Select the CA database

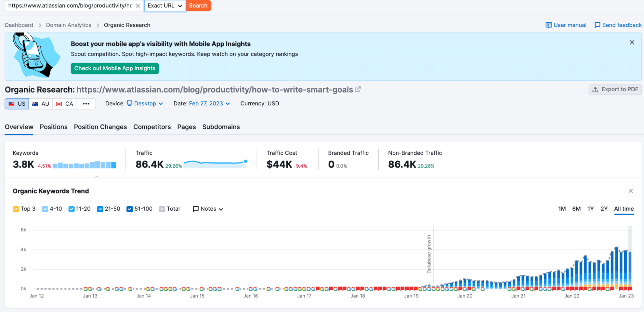pos(64,104)
